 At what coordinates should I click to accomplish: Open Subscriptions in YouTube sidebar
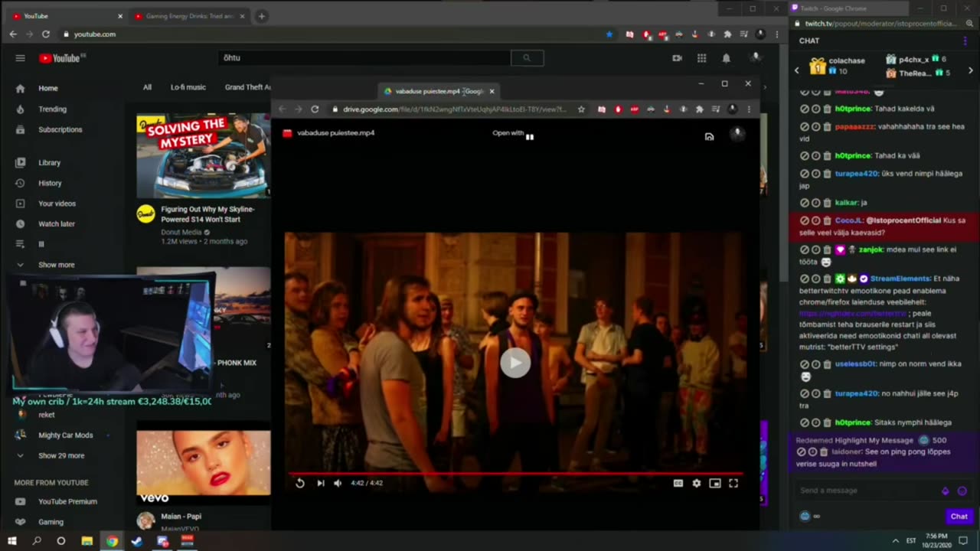(60, 129)
